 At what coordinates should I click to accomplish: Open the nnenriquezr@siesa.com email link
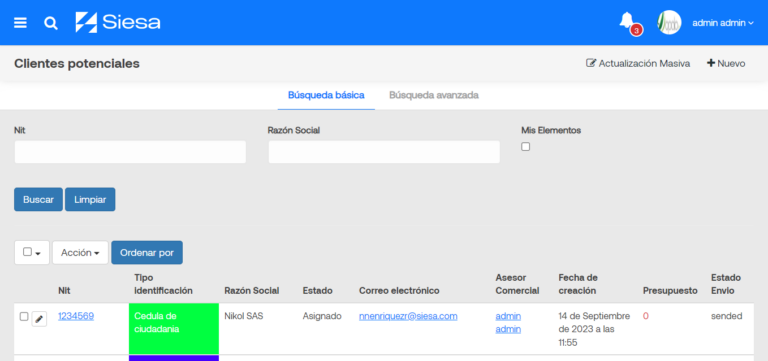[408, 316]
